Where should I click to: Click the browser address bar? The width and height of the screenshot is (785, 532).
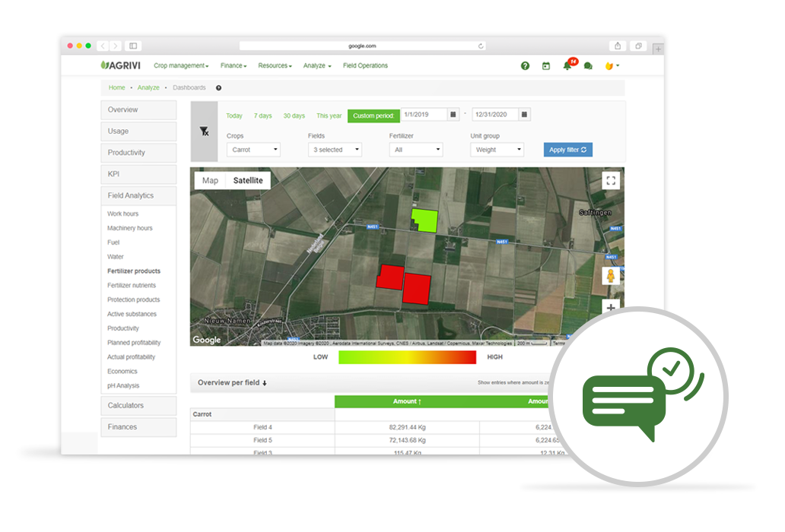[362, 46]
